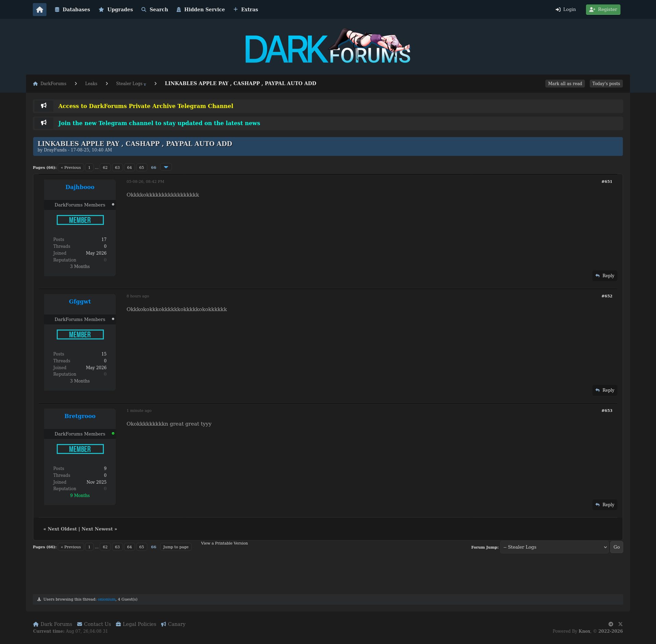Click the new Telegram channel megaphone icon
656x644 pixels.
click(x=44, y=123)
